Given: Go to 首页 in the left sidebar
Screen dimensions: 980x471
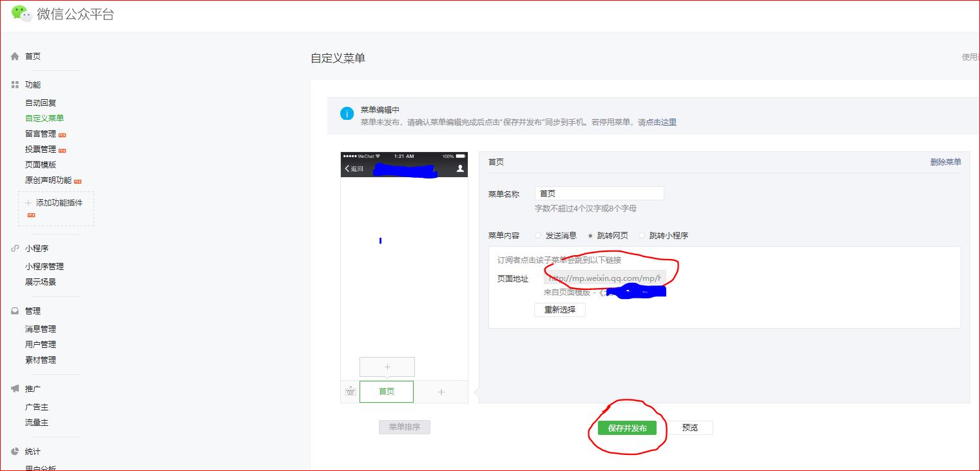Looking at the screenshot, I should pyautogui.click(x=33, y=57).
